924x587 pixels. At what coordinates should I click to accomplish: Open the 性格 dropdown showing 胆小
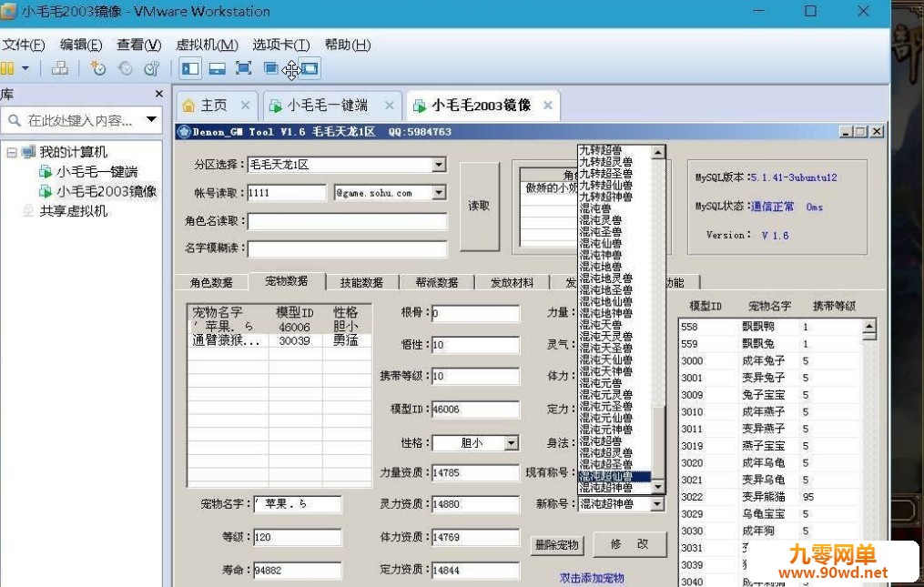coord(512,442)
